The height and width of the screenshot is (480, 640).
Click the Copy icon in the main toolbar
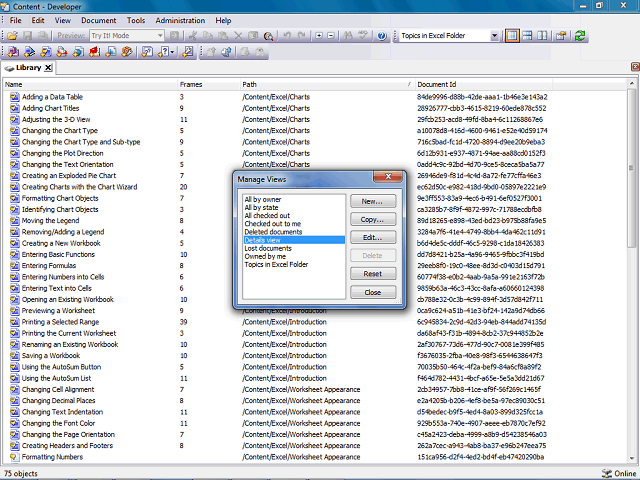pyautogui.click(x=208, y=36)
